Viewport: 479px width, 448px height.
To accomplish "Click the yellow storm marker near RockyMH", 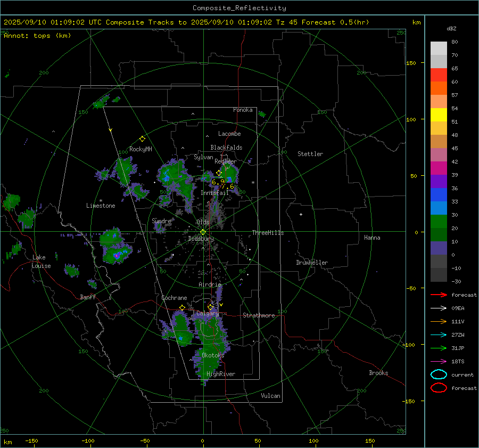I will tap(142, 139).
